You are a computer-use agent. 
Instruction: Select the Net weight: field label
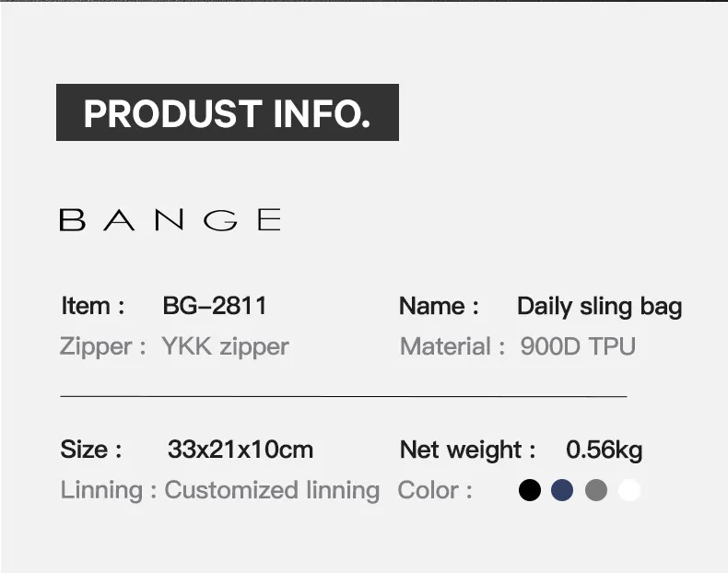467,450
